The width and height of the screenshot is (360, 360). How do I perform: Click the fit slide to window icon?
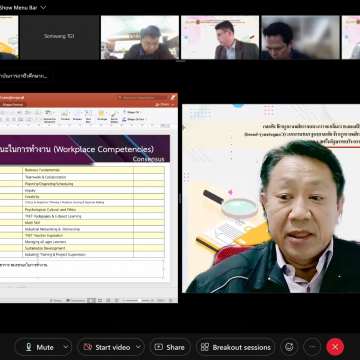pyautogui.click(x=171, y=300)
